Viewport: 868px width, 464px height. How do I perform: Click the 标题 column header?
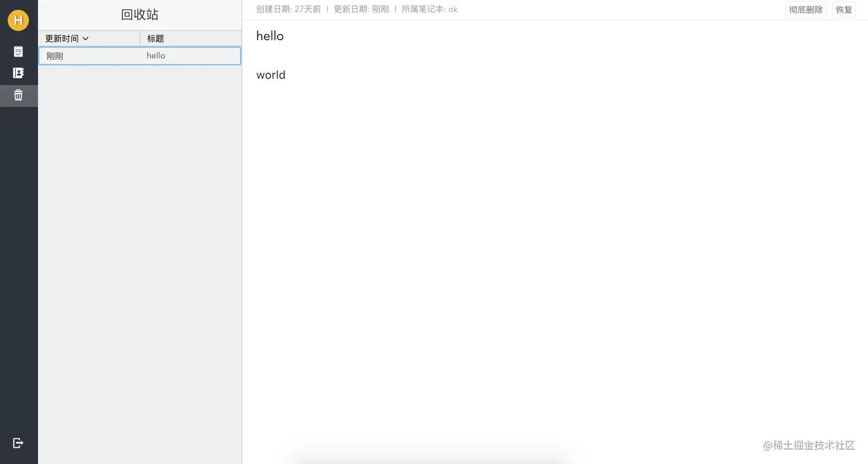tap(191, 38)
